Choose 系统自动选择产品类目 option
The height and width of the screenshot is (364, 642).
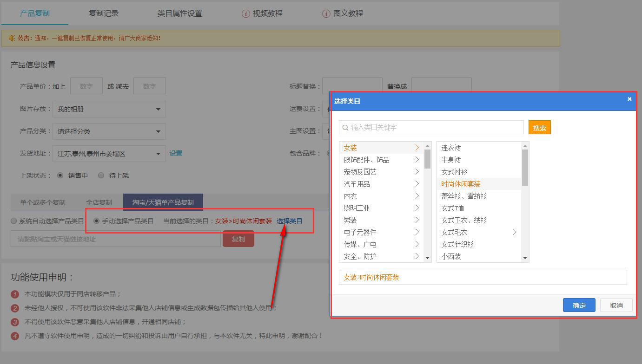(14, 221)
